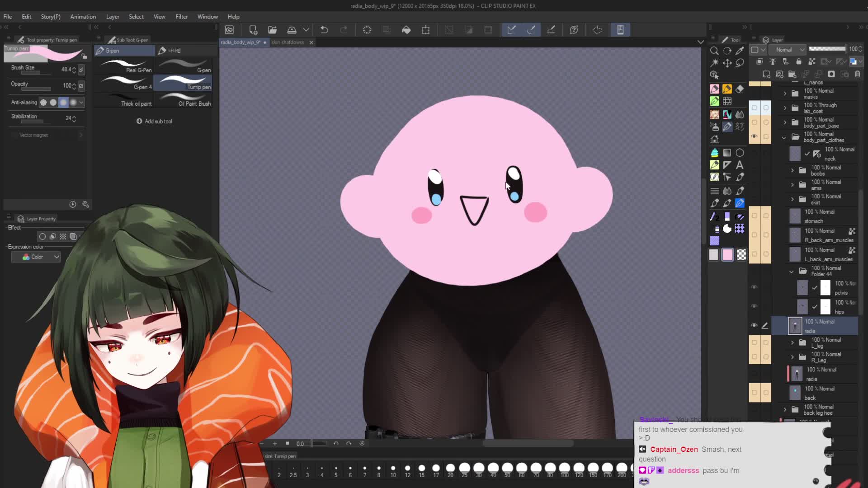Select the Figure hexagon tool
The image size is (868, 488).
740,153
